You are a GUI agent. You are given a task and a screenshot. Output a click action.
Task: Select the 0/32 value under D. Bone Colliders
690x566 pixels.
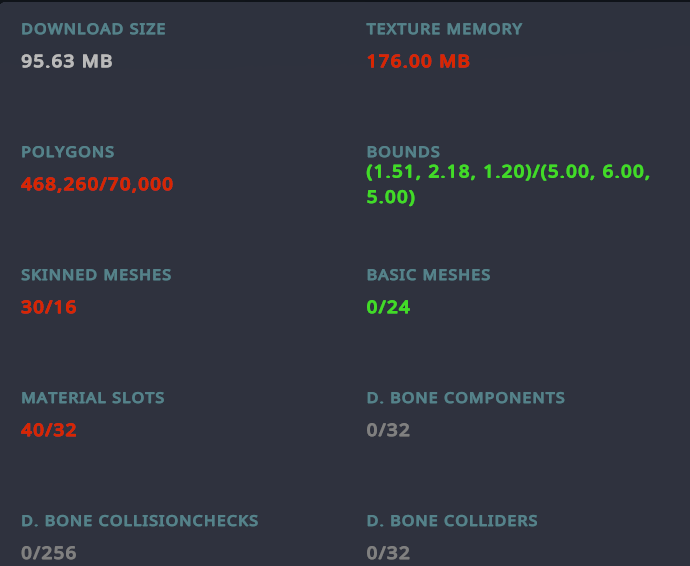(388, 552)
